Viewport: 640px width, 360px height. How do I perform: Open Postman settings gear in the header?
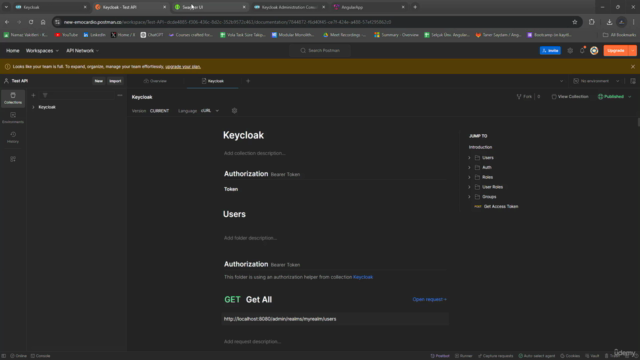pyautogui.click(x=570, y=51)
